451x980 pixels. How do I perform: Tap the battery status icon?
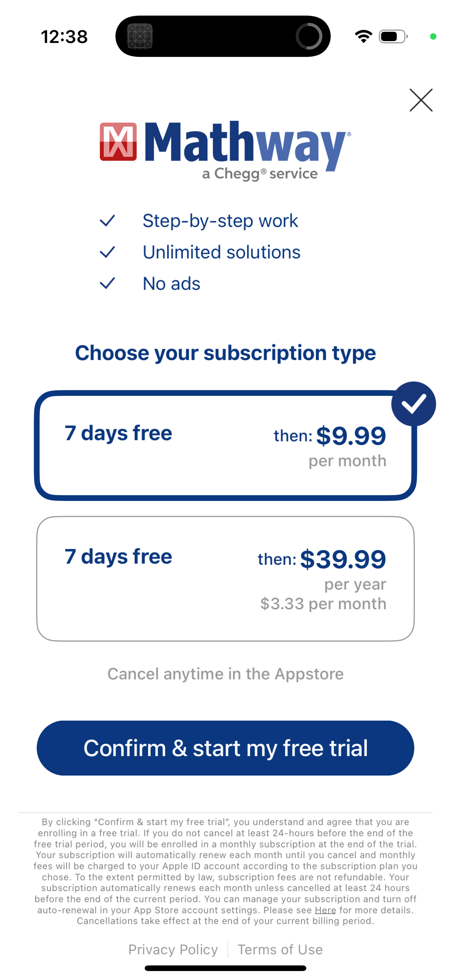point(393,37)
